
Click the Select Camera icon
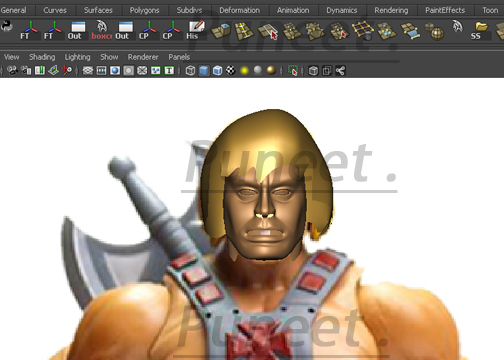click(12, 70)
